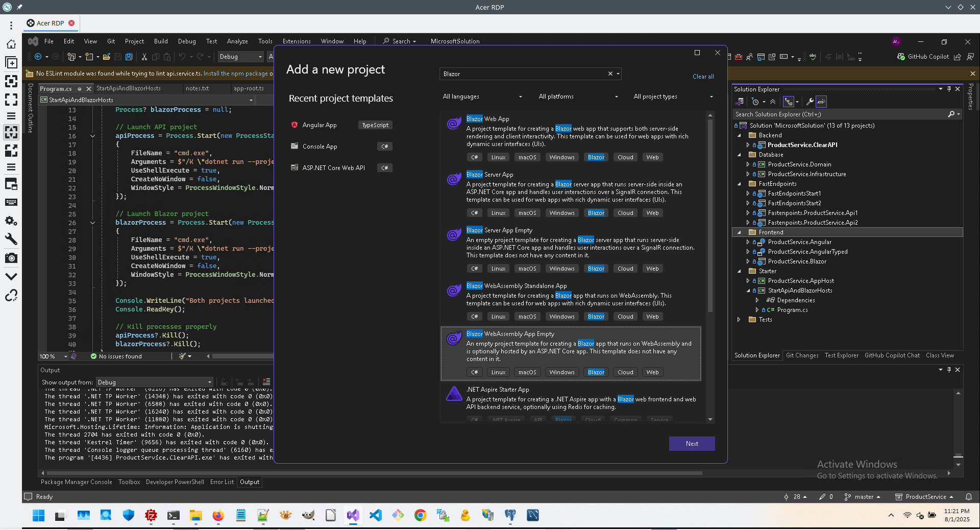The height and width of the screenshot is (530, 980).
Task: Open Visual Studio Code from the taskbar
Action: click(x=375, y=515)
